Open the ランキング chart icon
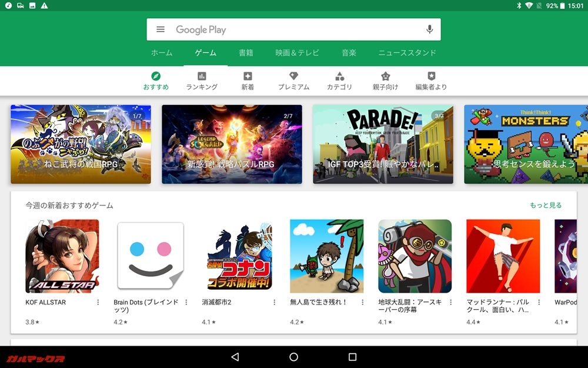Image resolution: width=588 pixels, height=368 pixels. pyautogui.click(x=201, y=77)
